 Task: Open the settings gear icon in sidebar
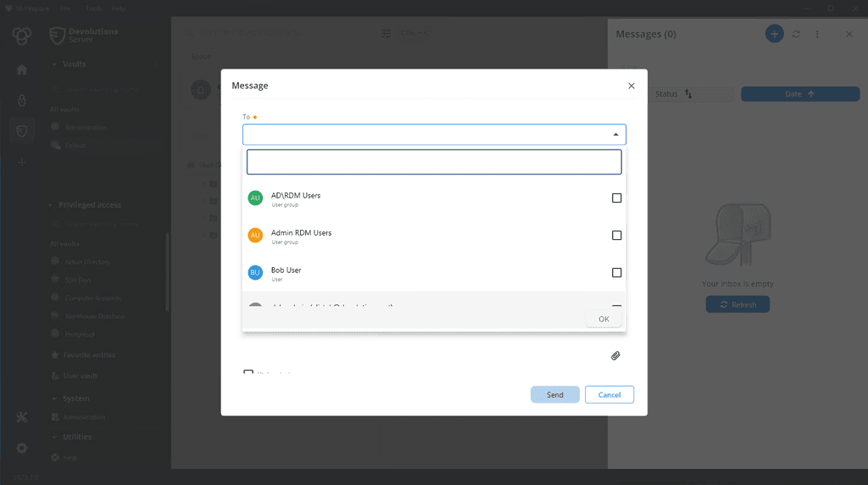[x=22, y=448]
